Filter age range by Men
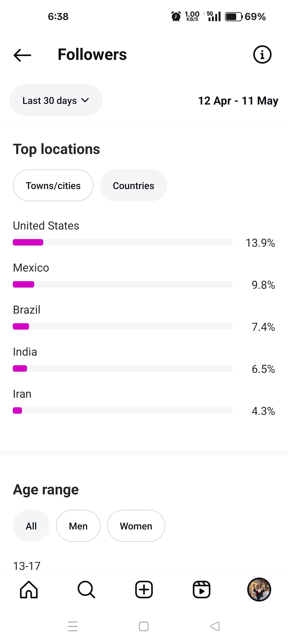This screenshot has height=644, width=288. coord(78,526)
